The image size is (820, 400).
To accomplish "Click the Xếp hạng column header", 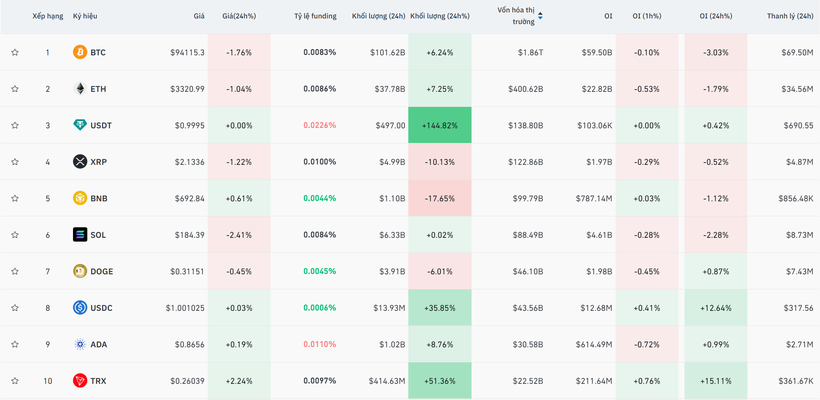I will [46, 16].
